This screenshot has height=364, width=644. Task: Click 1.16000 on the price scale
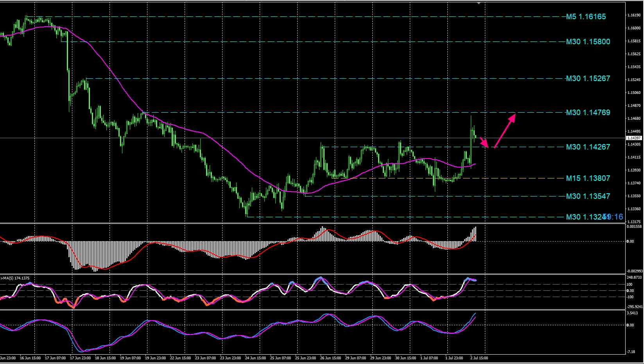(633, 28)
